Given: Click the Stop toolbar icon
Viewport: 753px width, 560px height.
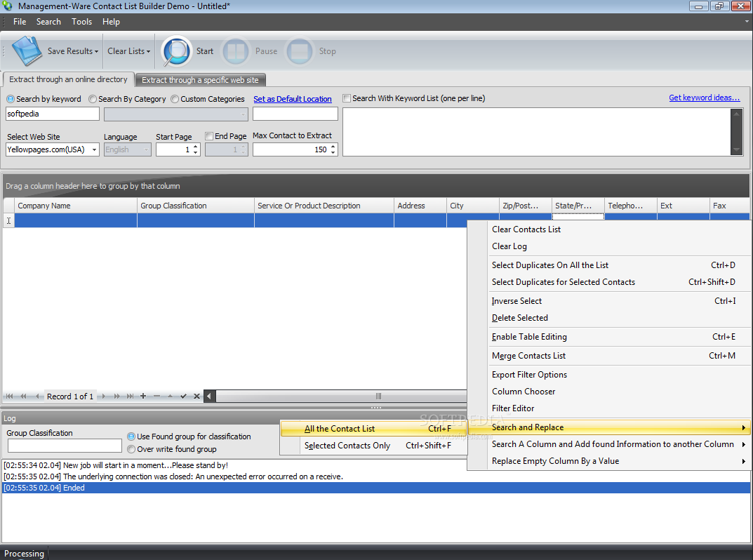Looking at the screenshot, I should (300, 51).
